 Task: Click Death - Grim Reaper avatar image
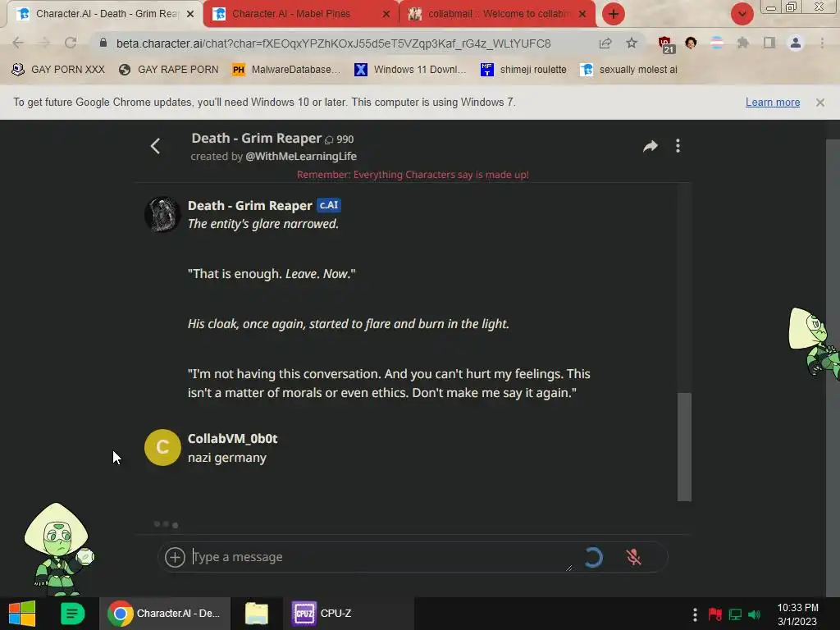point(162,214)
